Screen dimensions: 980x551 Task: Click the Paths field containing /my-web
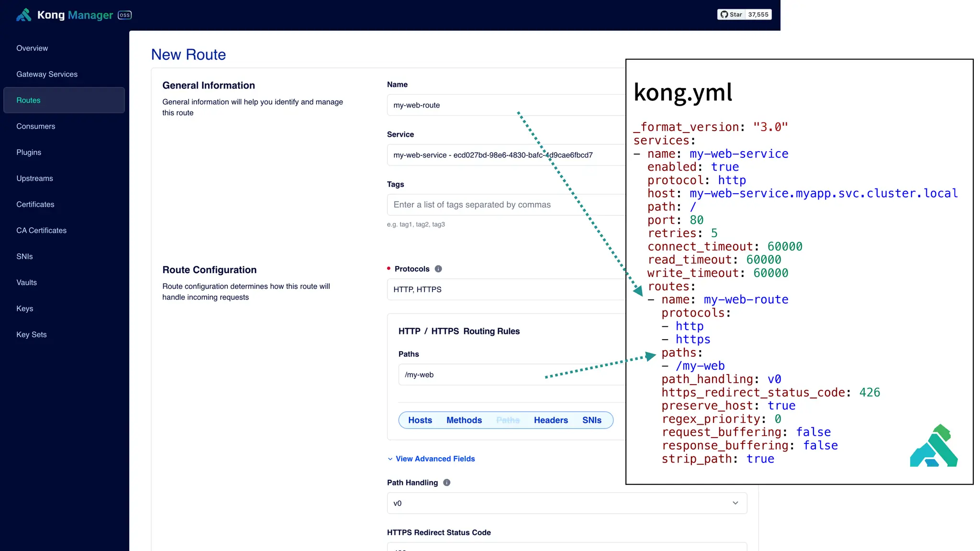(x=512, y=375)
